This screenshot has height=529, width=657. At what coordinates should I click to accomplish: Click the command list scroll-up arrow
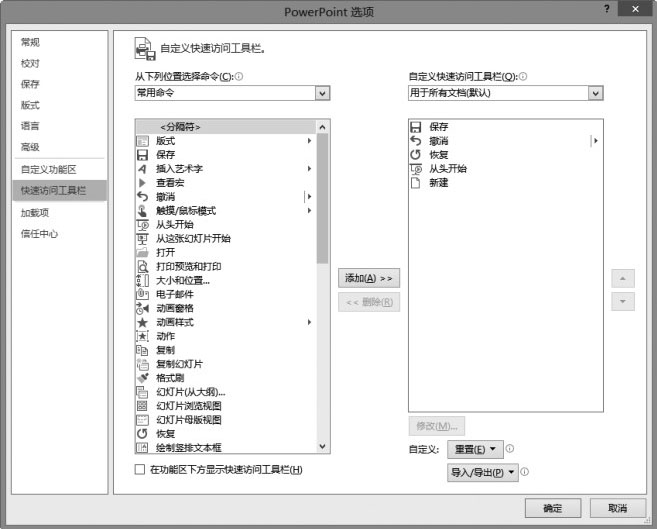point(322,127)
